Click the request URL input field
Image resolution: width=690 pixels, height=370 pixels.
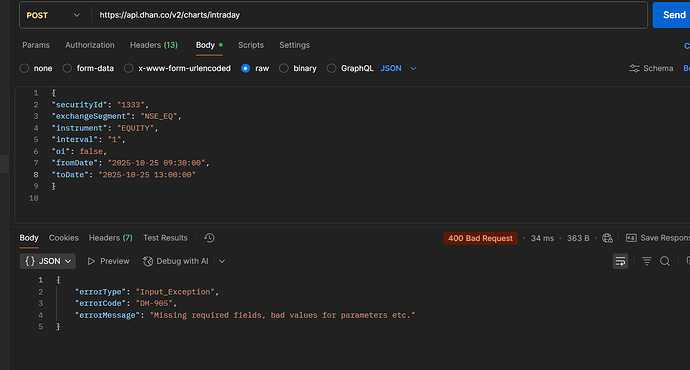coord(369,15)
